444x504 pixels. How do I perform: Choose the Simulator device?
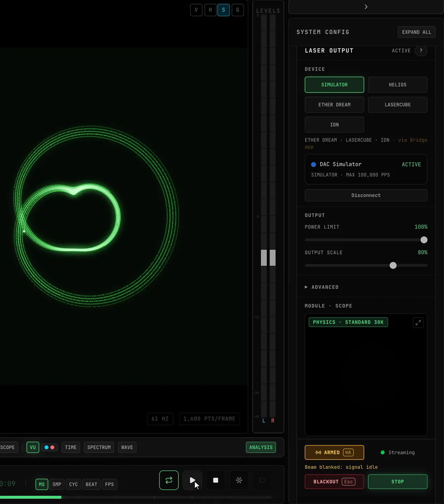(x=334, y=85)
